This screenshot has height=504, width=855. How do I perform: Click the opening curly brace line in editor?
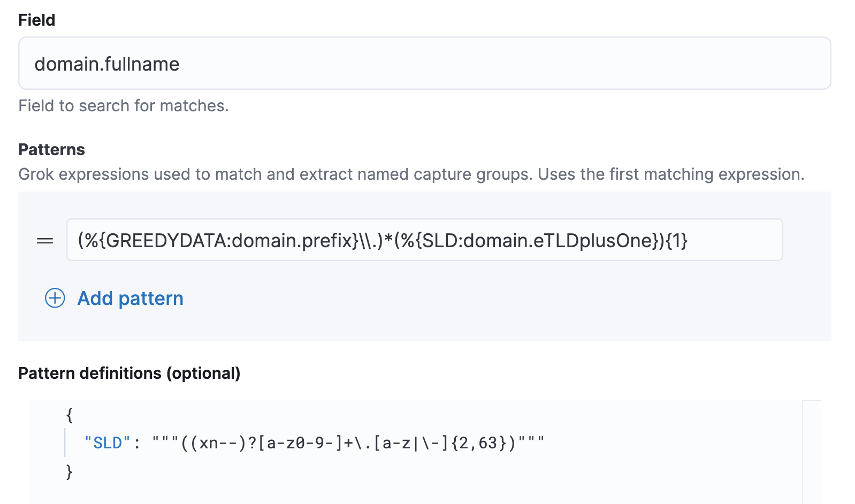[x=69, y=415]
